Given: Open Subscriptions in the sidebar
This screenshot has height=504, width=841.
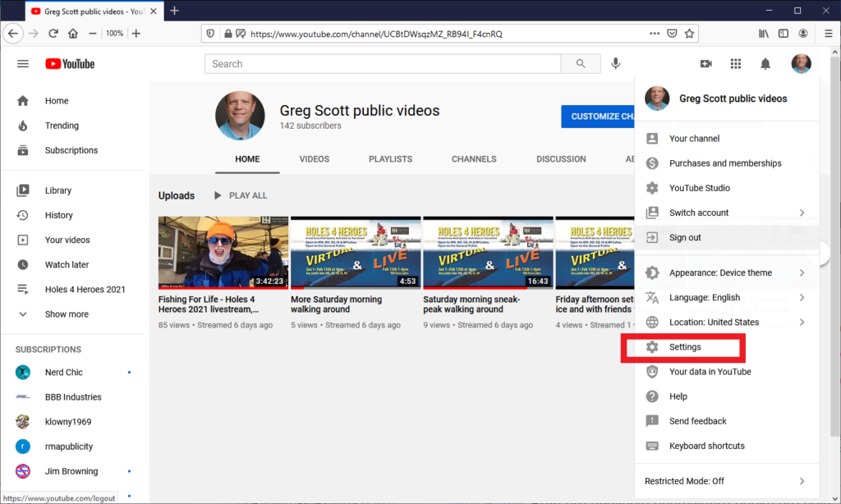Looking at the screenshot, I should (73, 150).
